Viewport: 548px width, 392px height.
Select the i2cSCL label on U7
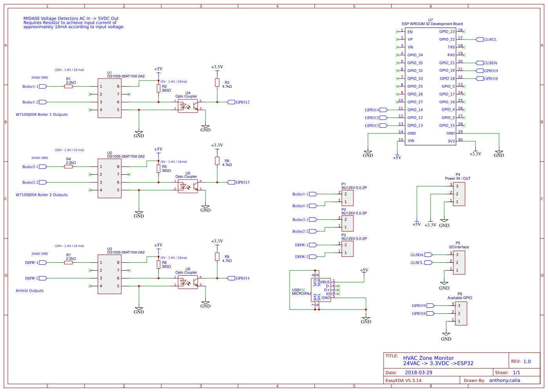tap(490, 40)
